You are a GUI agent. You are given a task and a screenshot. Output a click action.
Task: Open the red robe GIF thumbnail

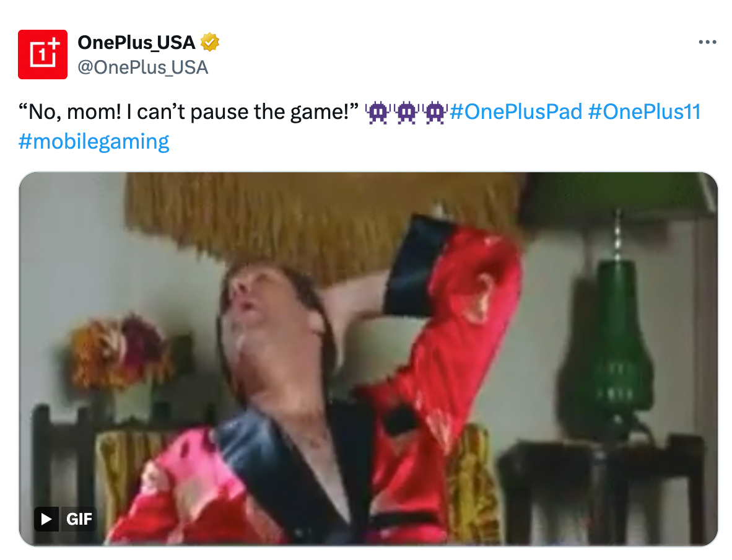pos(368,359)
